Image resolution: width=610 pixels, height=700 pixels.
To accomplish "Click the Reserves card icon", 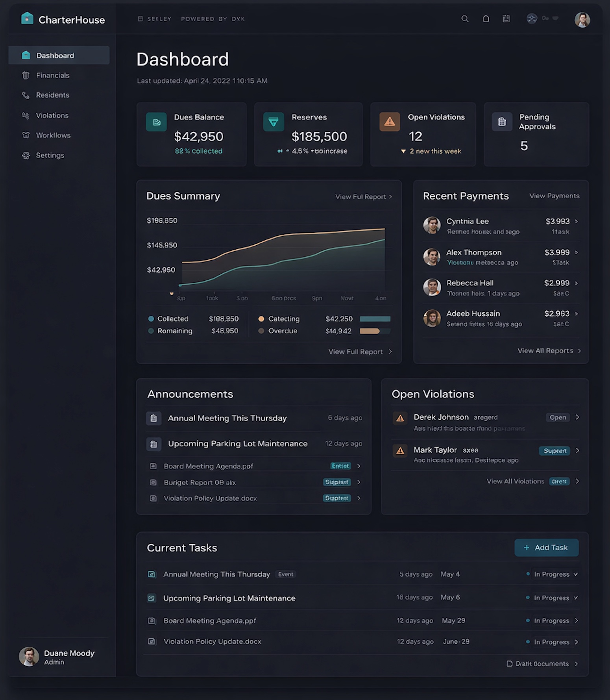I will click(x=274, y=122).
